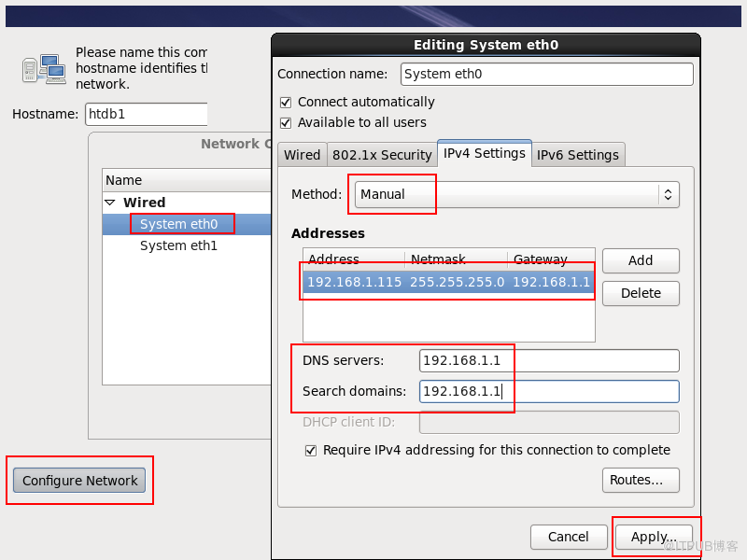
Task: Click the network computers icon
Action: pos(43,68)
